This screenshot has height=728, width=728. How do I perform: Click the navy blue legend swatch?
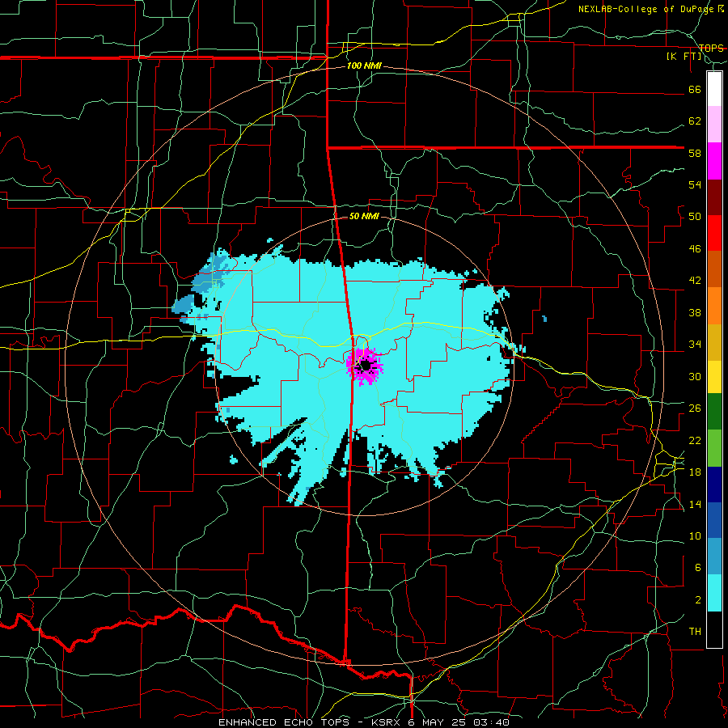tap(714, 485)
